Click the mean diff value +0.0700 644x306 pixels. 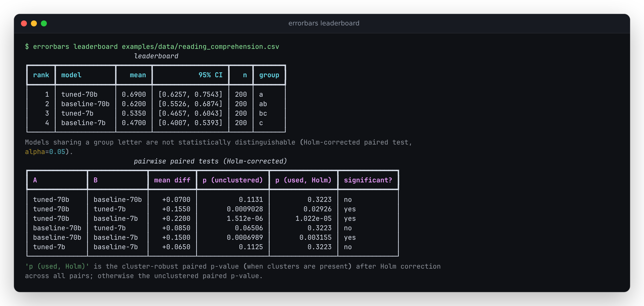[x=176, y=200]
